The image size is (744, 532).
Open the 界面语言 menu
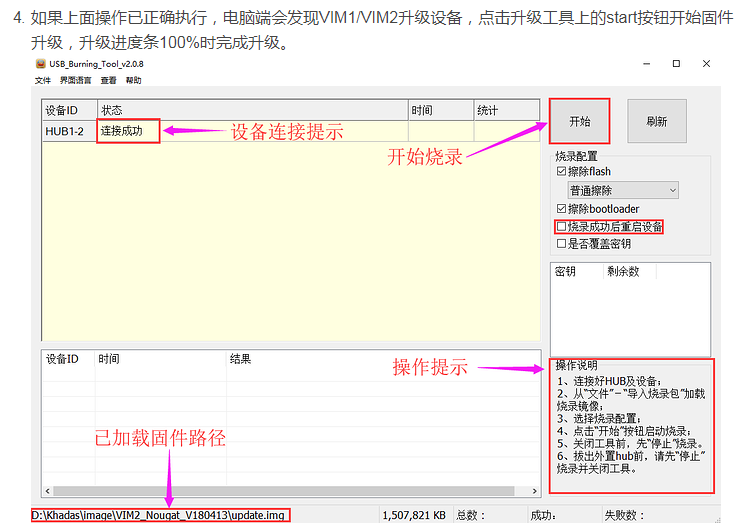[x=75, y=80]
